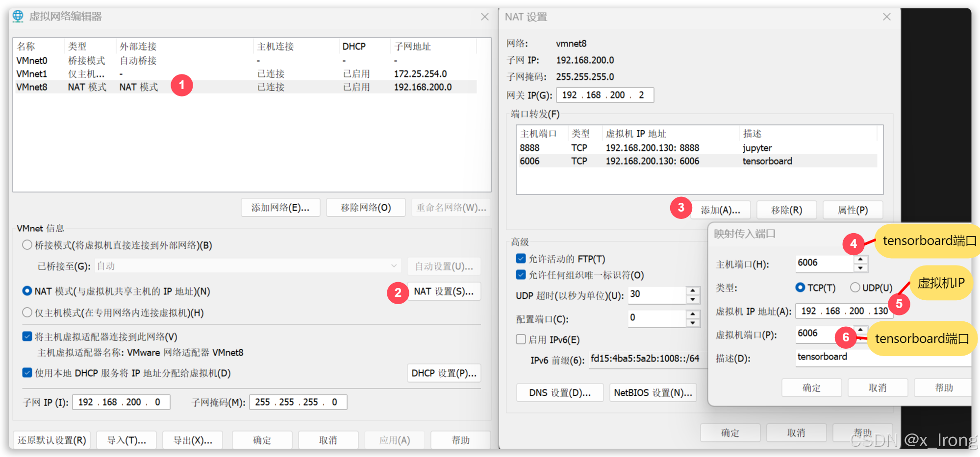Click the 子网掩码 input field
The width and height of the screenshot is (980, 457).
coord(298,402)
